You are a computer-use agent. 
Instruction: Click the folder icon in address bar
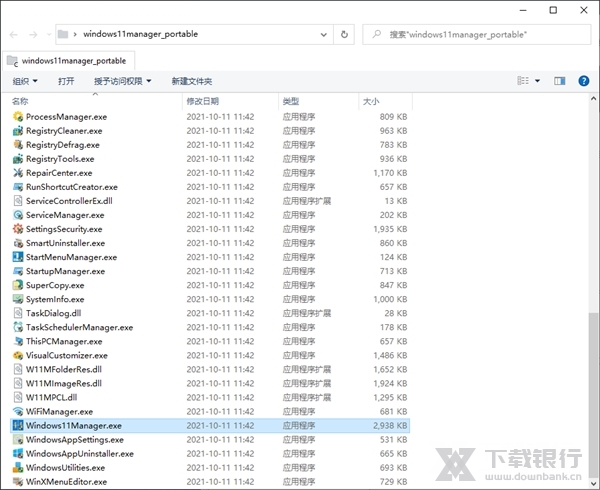pyautogui.click(x=63, y=34)
